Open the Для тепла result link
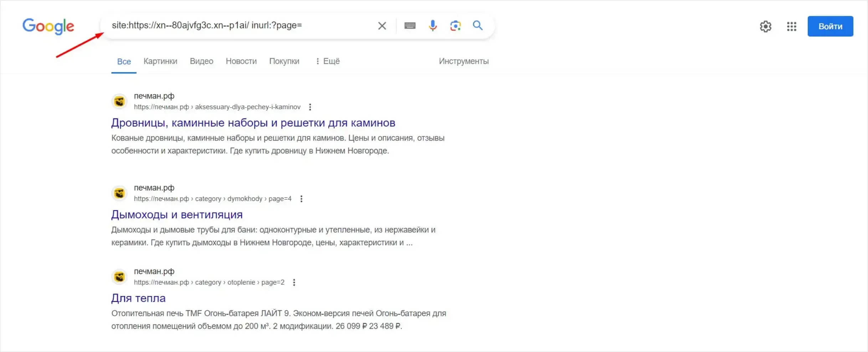This screenshot has height=352, width=868. pos(138,298)
